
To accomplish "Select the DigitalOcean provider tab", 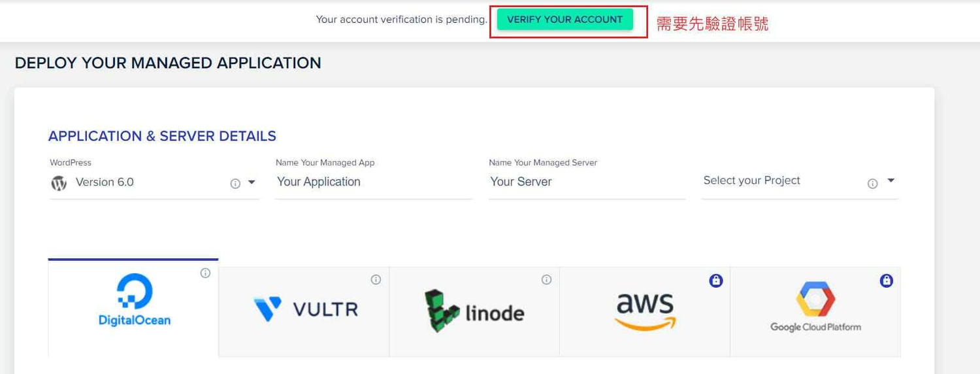I will (x=133, y=308).
